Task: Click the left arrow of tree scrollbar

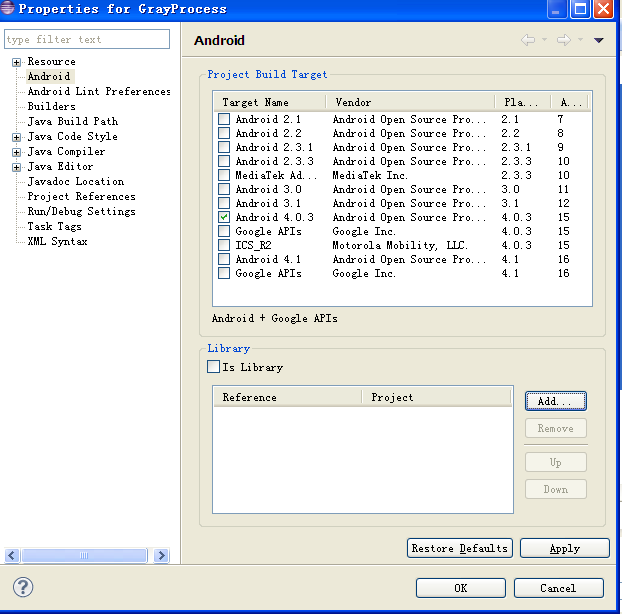Action: pos(12,555)
